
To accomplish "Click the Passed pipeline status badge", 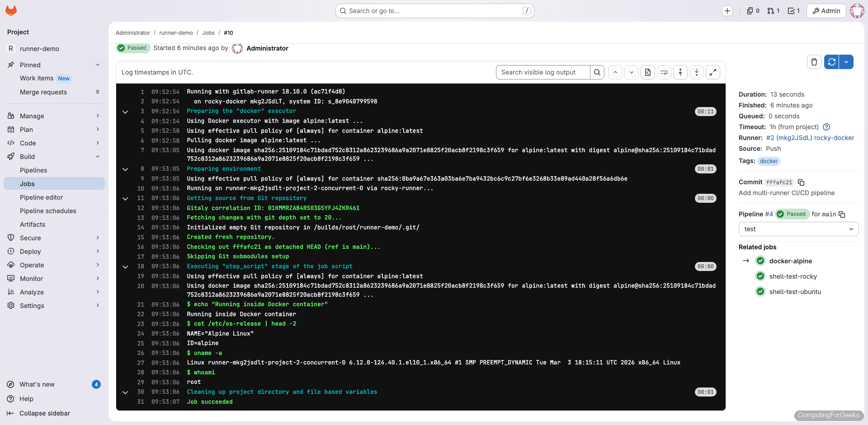I will click(x=792, y=214).
